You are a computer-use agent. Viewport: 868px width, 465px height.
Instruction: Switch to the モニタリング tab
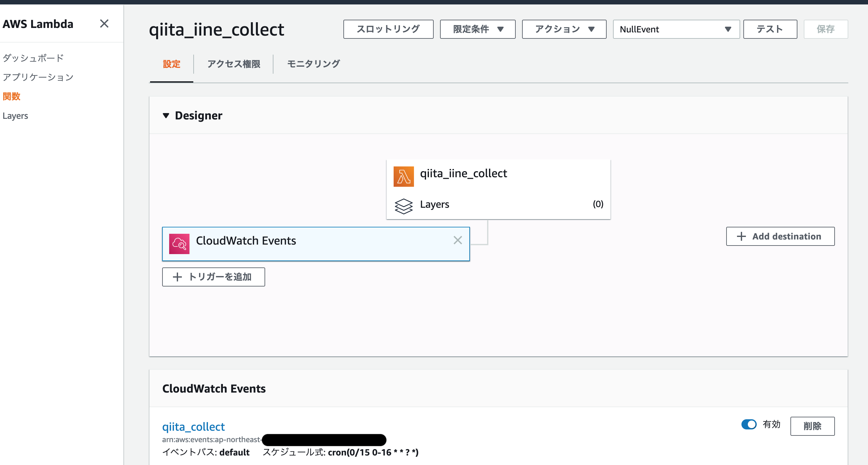313,64
